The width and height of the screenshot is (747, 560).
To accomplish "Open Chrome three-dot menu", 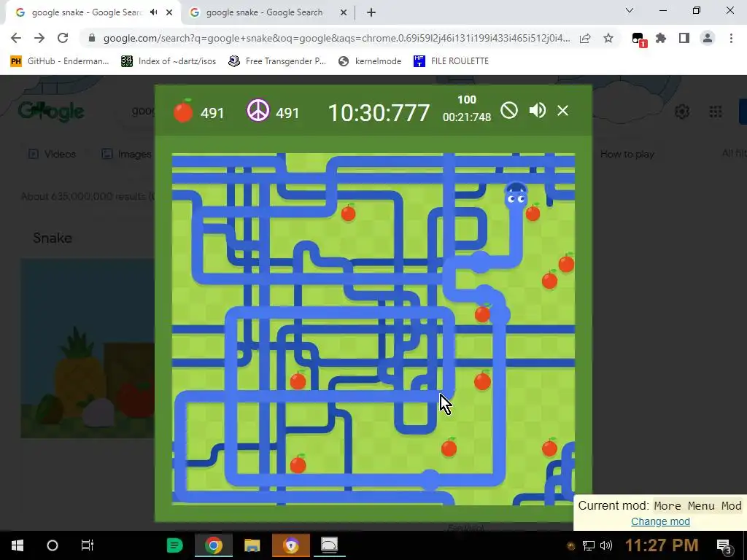I will pos(731,38).
